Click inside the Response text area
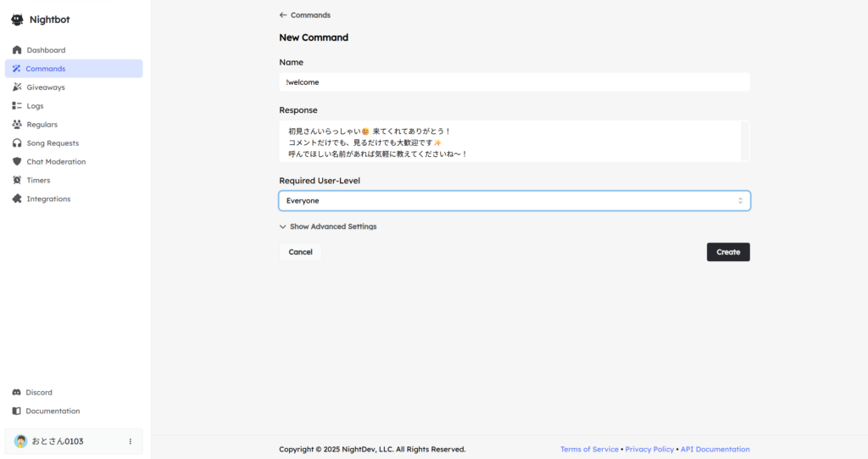Image resolution: width=868 pixels, height=459 pixels. pyautogui.click(x=509, y=141)
